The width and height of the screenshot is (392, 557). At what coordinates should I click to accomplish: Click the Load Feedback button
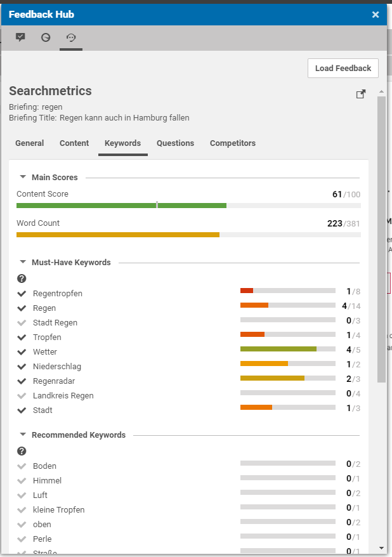(x=343, y=68)
